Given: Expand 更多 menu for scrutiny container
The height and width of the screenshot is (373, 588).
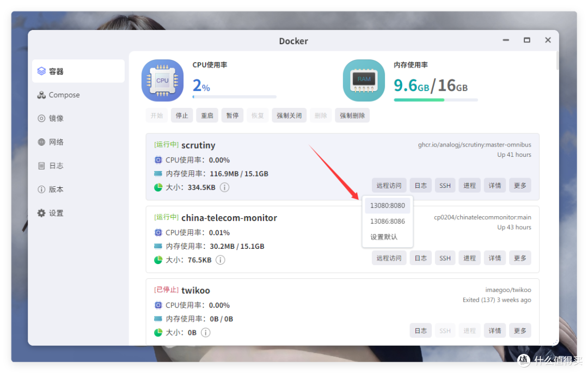Looking at the screenshot, I should click(520, 186).
